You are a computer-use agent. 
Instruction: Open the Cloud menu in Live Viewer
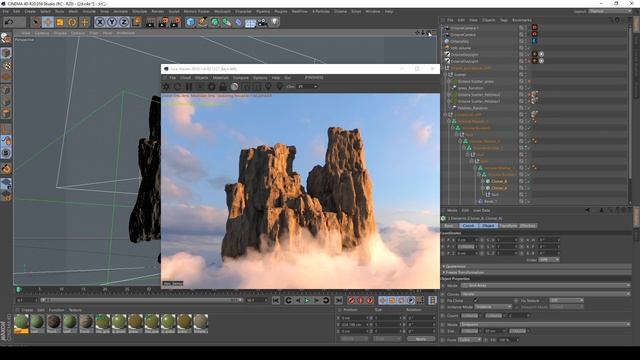[185, 78]
